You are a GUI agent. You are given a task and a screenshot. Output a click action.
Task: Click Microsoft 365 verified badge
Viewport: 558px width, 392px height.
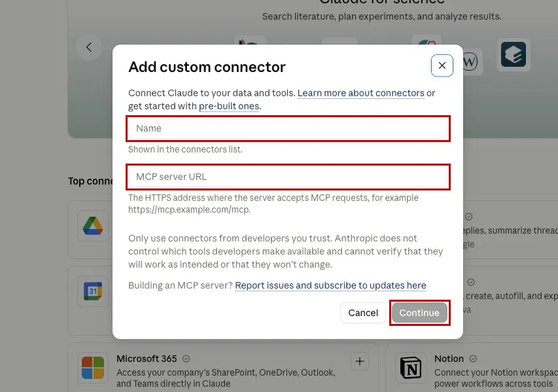click(x=186, y=359)
